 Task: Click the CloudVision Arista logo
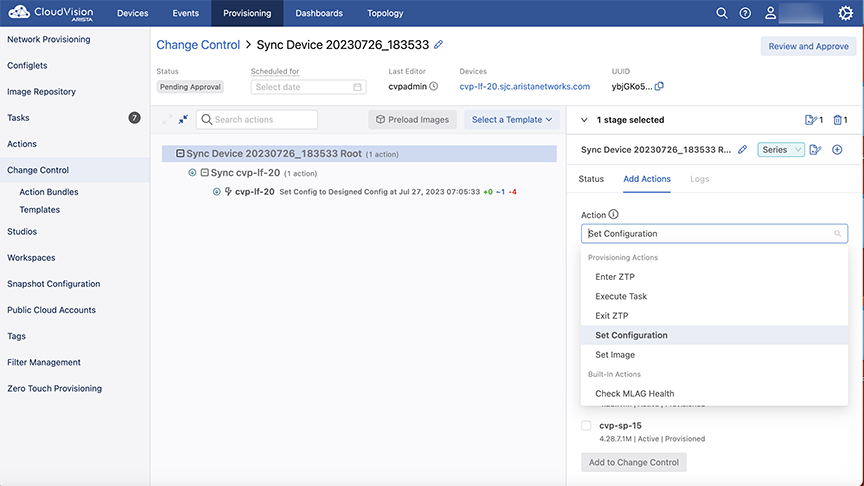(51, 13)
